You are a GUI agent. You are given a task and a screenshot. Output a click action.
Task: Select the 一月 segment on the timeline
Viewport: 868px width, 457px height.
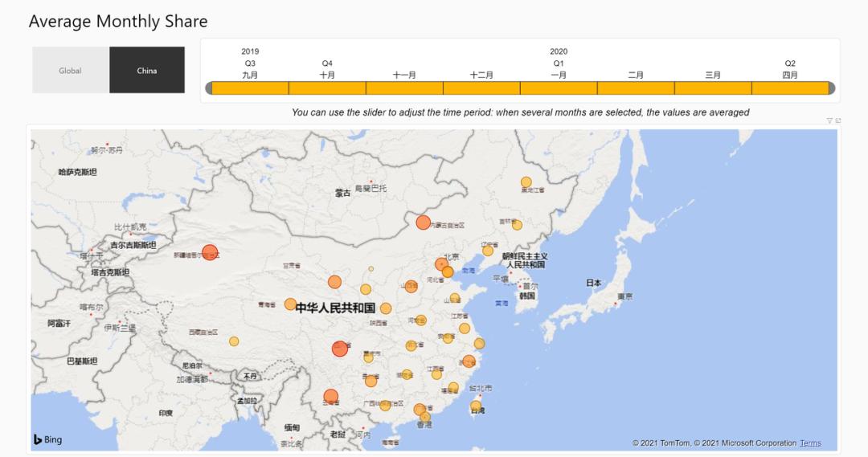click(559, 88)
